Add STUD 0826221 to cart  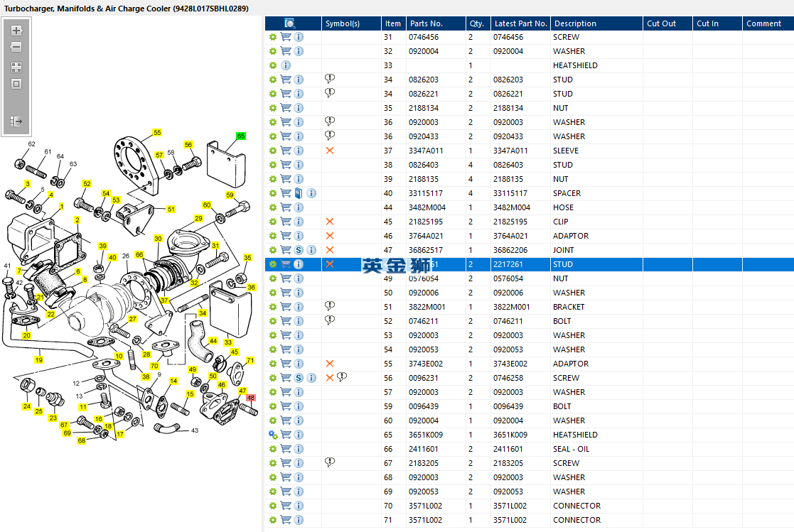286,94
